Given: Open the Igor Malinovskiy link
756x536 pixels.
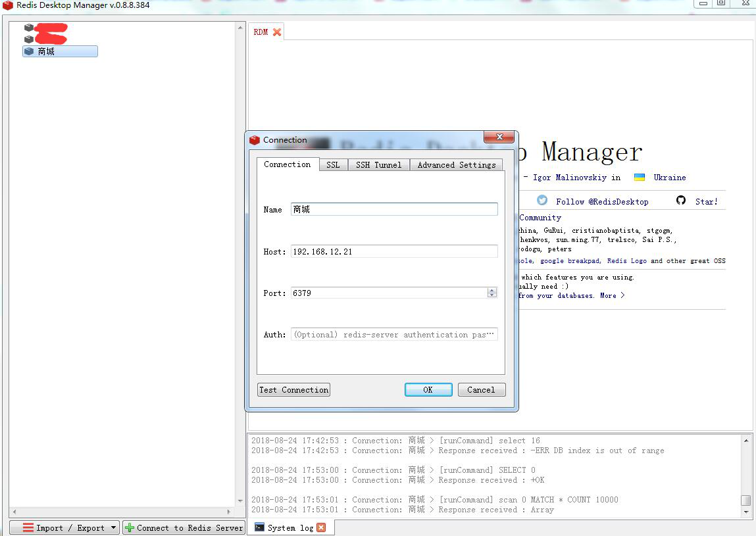Looking at the screenshot, I should pyautogui.click(x=569, y=178).
